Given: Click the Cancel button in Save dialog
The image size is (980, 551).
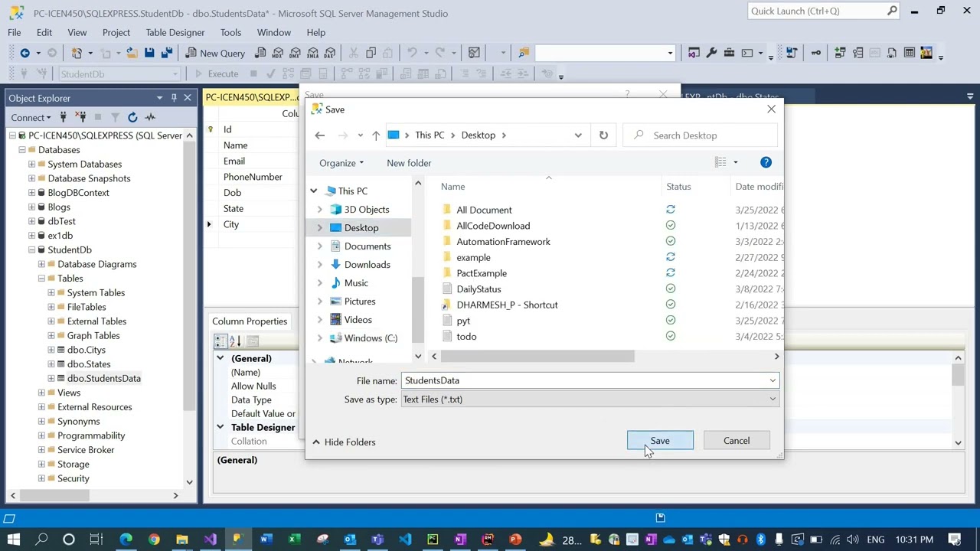Looking at the screenshot, I should click(737, 441).
